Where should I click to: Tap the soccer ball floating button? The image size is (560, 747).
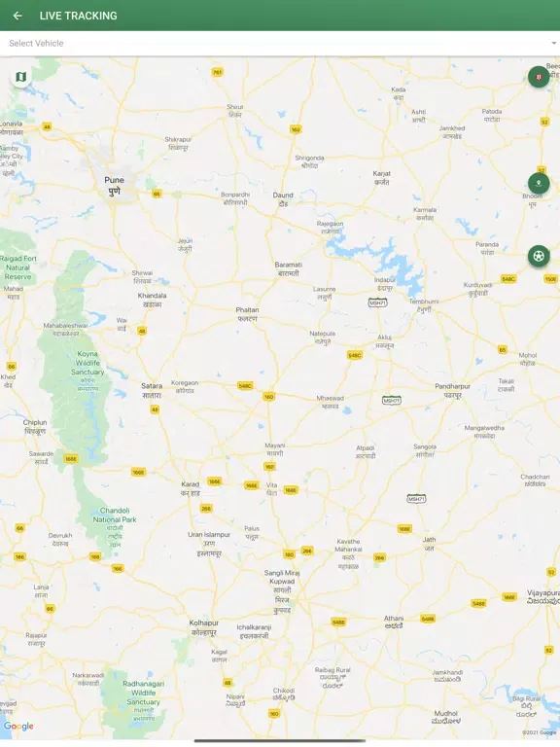539,257
